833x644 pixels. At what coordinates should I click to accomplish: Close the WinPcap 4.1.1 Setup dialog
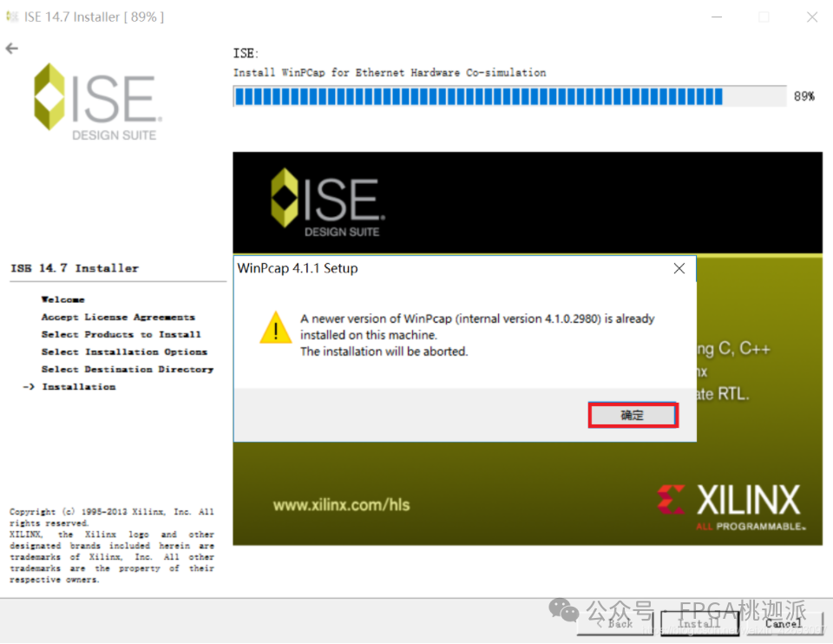point(679,268)
